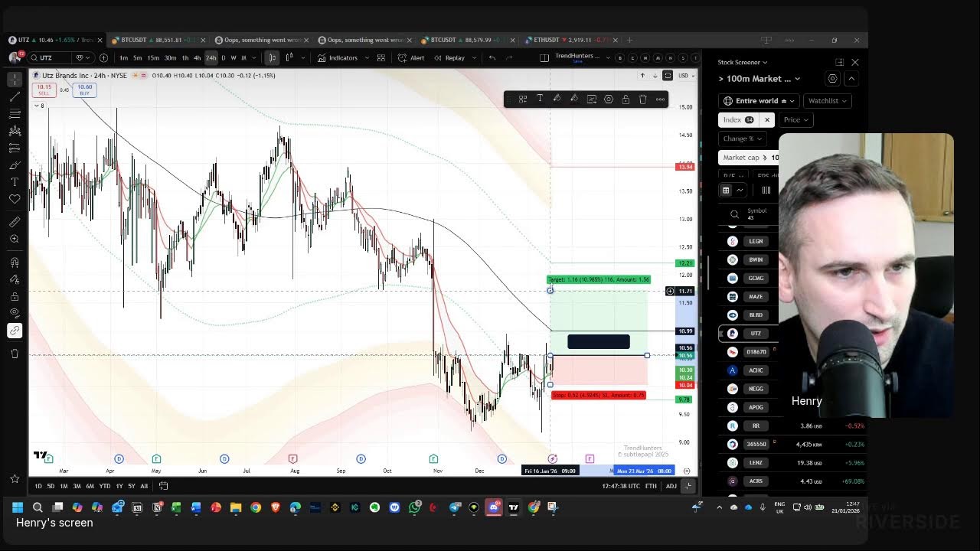The image size is (980, 551).
Task: Select the 1Y date range
Action: [x=119, y=486]
